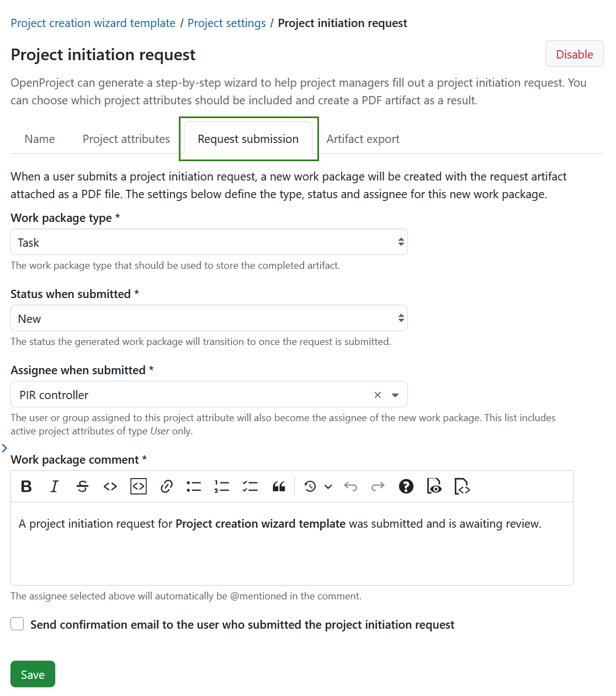The height and width of the screenshot is (696, 616).
Task: Switch to the Artifact export tab
Action: click(363, 139)
